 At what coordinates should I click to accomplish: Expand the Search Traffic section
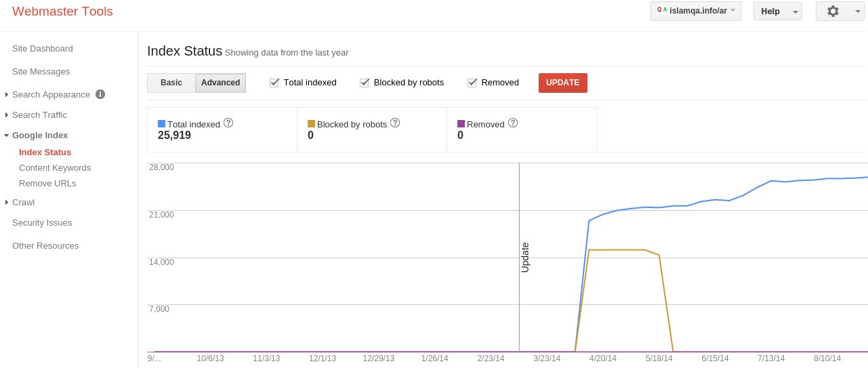point(6,115)
